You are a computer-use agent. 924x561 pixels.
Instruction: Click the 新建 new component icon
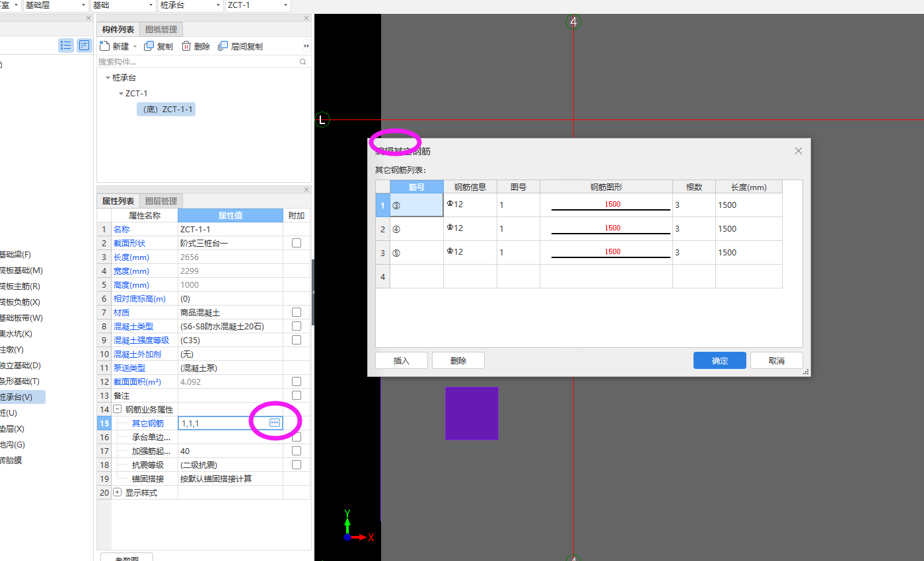click(104, 46)
